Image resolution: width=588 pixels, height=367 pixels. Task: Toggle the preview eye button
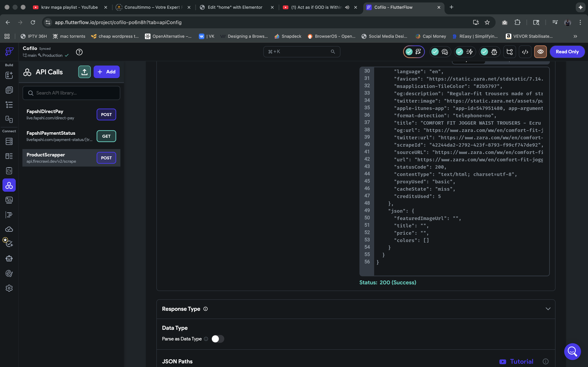pos(540,52)
